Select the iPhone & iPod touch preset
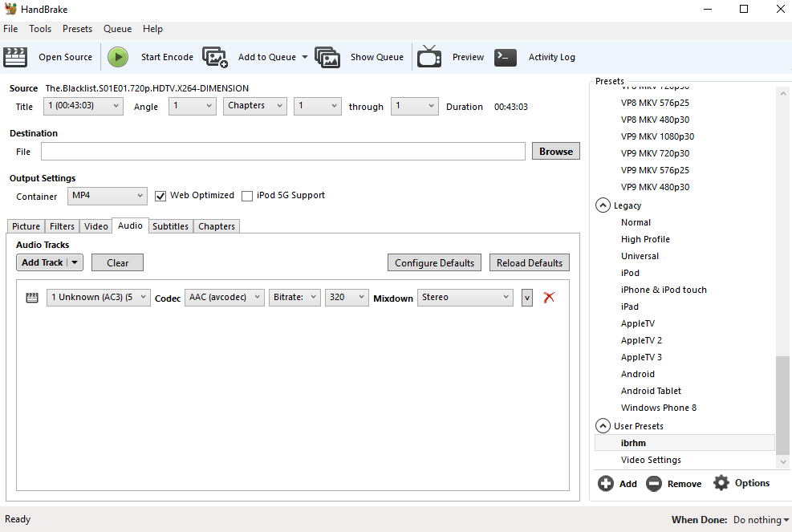Screen dimensions: 792x532 tap(664, 290)
